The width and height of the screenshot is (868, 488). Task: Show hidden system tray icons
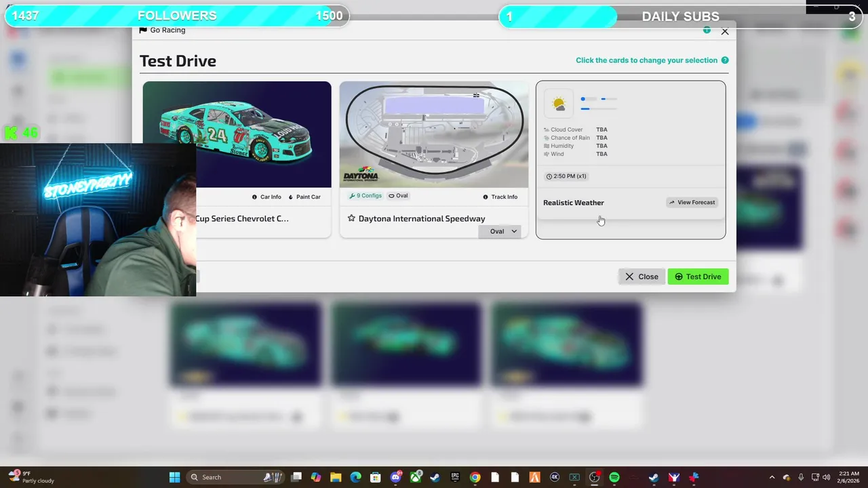pos(772,477)
